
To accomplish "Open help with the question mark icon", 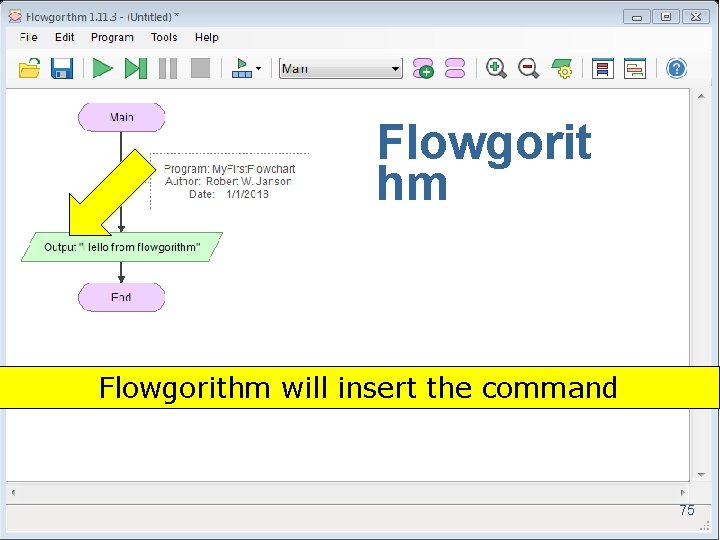I will [676, 68].
